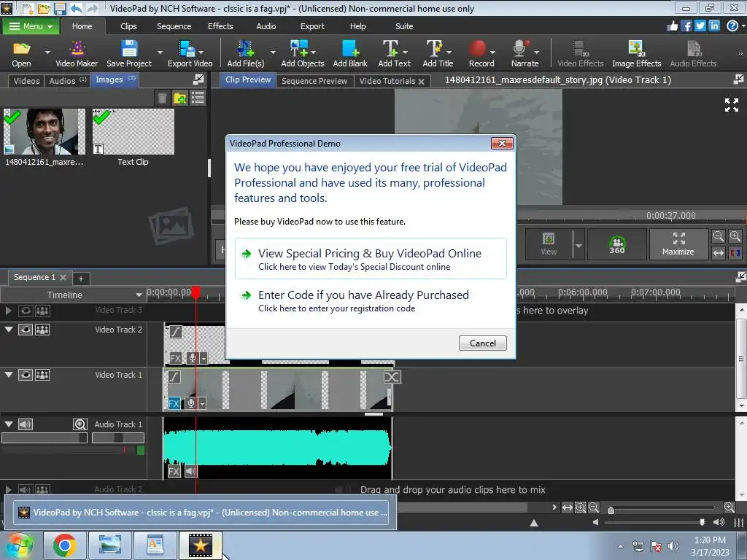This screenshot has width=747, height=560.
Task: Select the Audios bin tab
Action: [67, 81]
